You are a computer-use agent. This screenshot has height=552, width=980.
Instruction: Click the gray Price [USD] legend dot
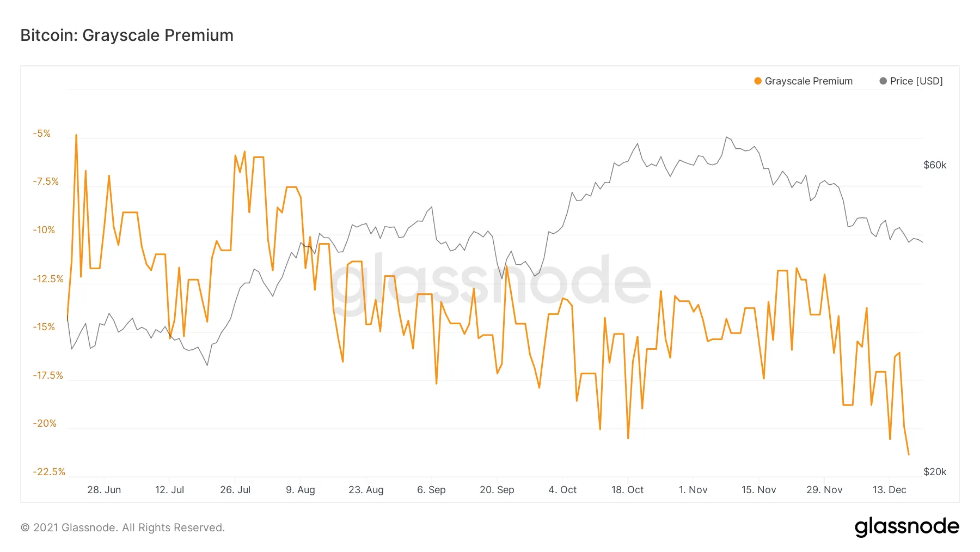point(883,81)
